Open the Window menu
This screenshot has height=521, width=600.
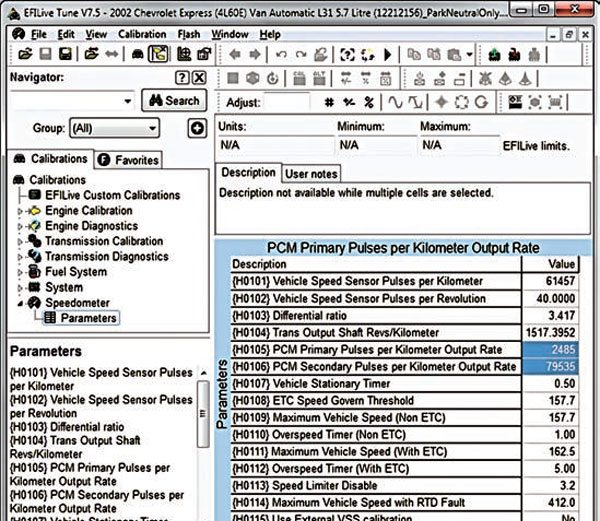tap(230, 34)
